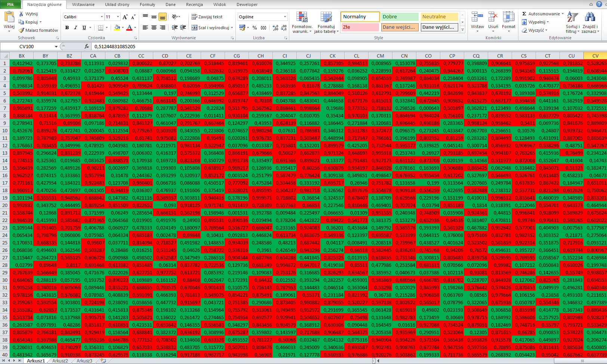
Task: Click the Autosumowanie sigma icon
Action: click(x=524, y=14)
